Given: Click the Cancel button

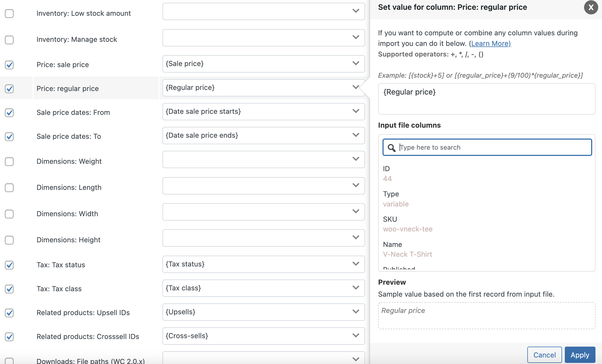Looking at the screenshot, I should 544,355.
